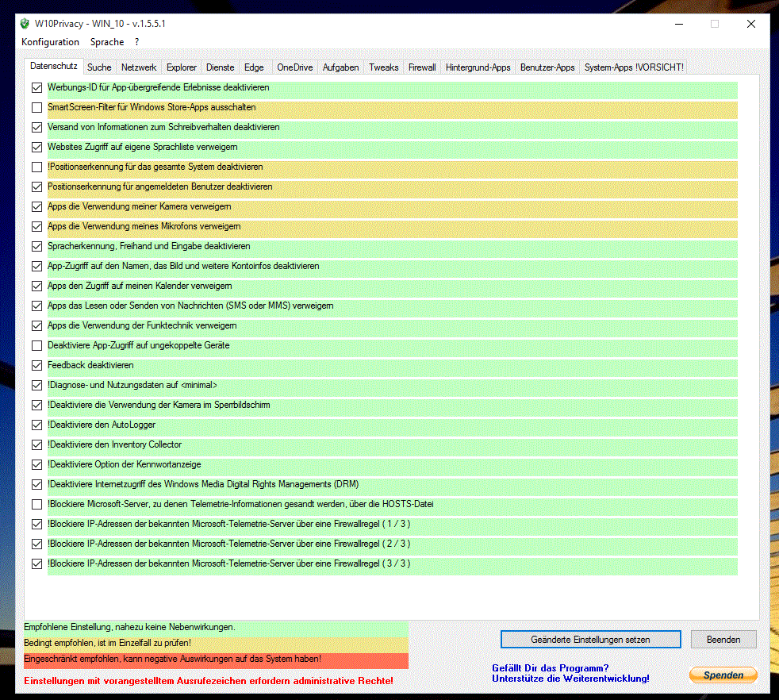
Task: Open the OneDrive tab
Action: (x=295, y=67)
